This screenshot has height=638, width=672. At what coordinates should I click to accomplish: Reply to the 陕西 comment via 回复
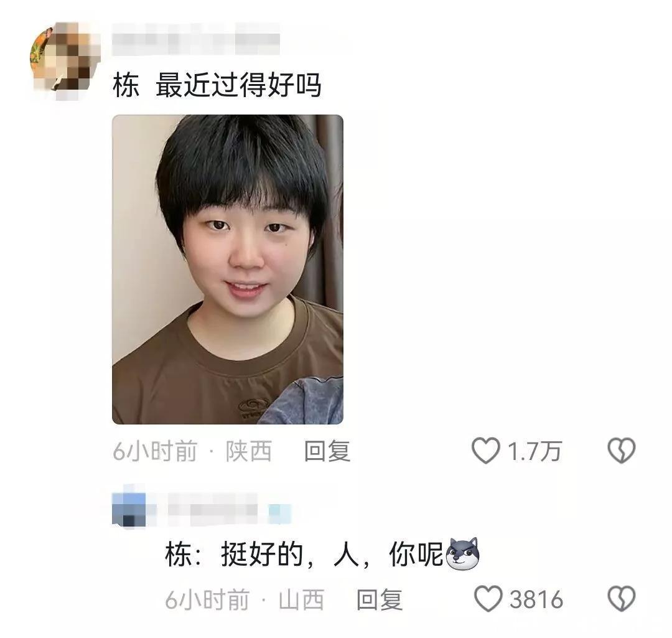point(327,451)
